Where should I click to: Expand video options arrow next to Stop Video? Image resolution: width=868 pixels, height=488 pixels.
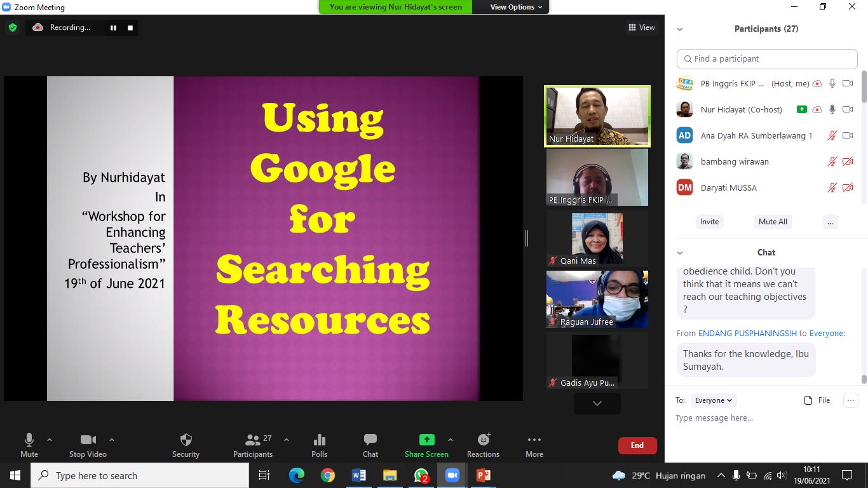pos(112,440)
